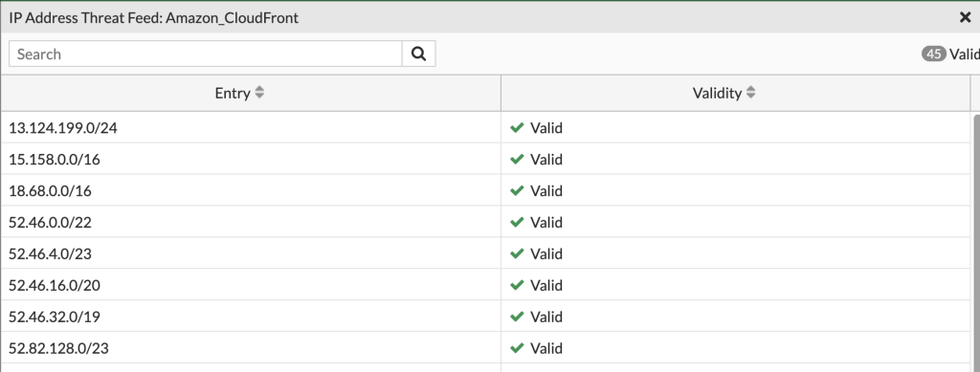
Task: Select entry 52.46.0.0/22
Action: coord(50,222)
